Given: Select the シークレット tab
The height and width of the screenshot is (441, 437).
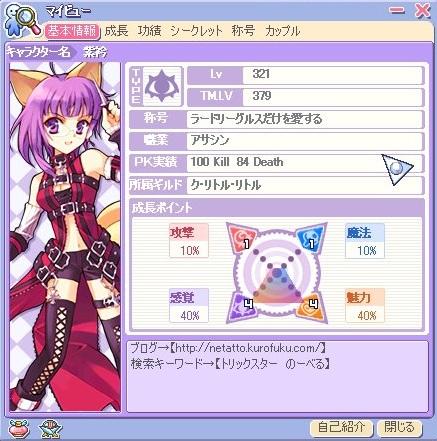Looking at the screenshot, I should pyautogui.click(x=196, y=31).
